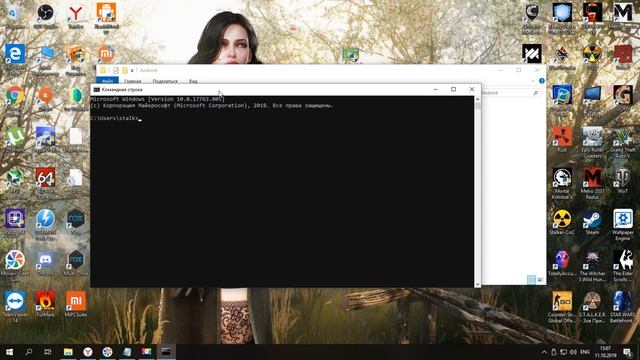Viewport: 640px width, 360px height.
Task: Open Command Prompt window system menu icon
Action: [x=96, y=89]
